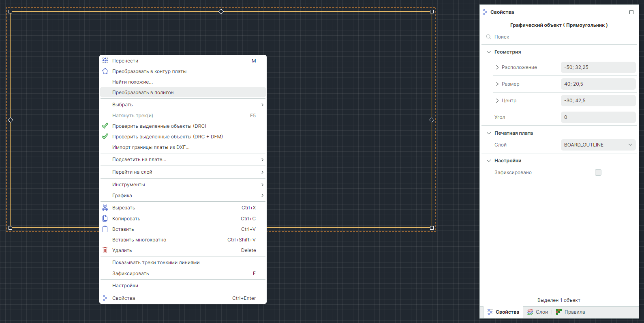Click the copy icon for Копировать
This screenshot has width=644, height=323.
click(105, 218)
